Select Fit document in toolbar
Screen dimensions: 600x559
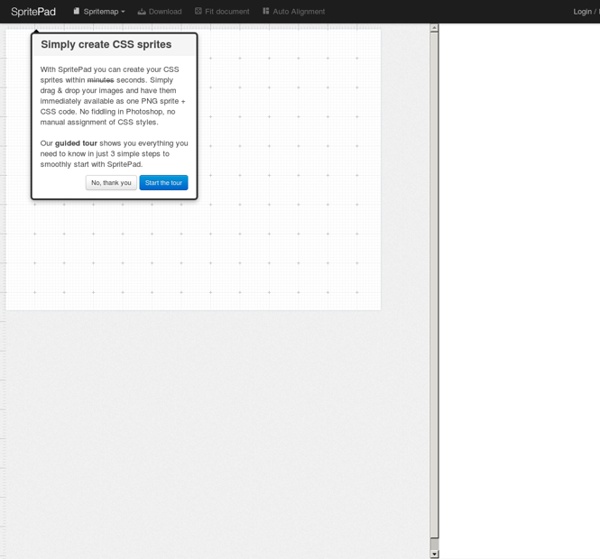222,11
